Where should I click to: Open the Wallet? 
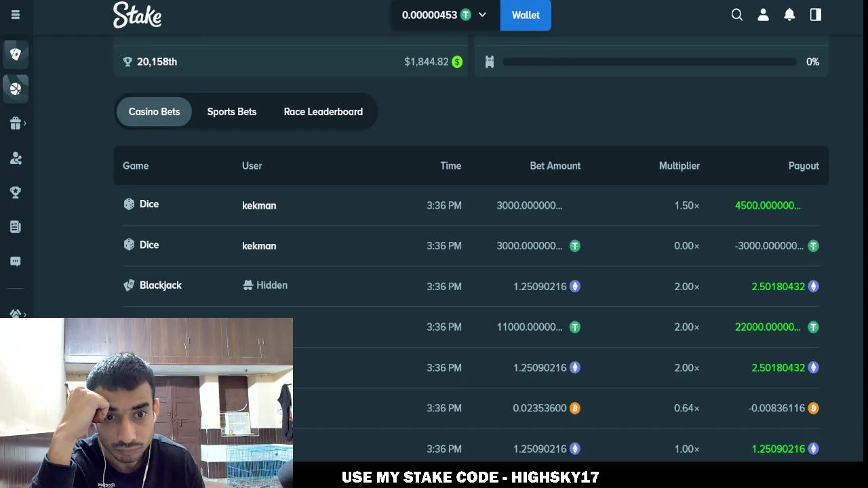[526, 15]
